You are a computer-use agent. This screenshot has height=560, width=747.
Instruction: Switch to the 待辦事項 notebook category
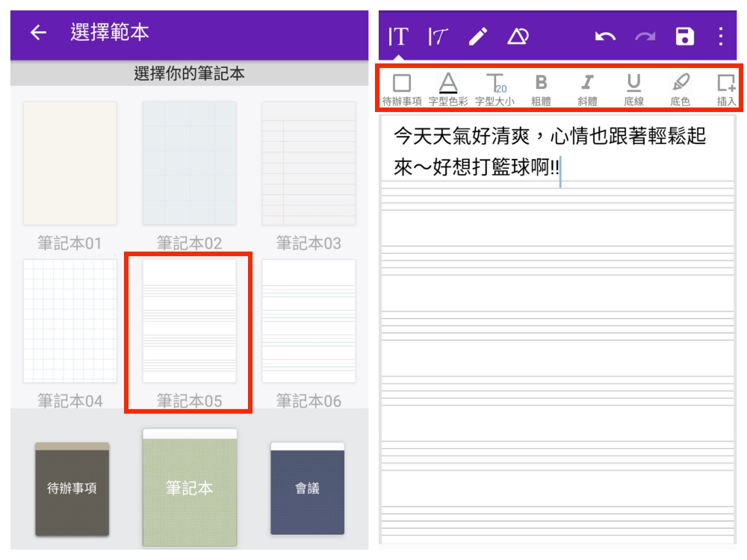72,489
